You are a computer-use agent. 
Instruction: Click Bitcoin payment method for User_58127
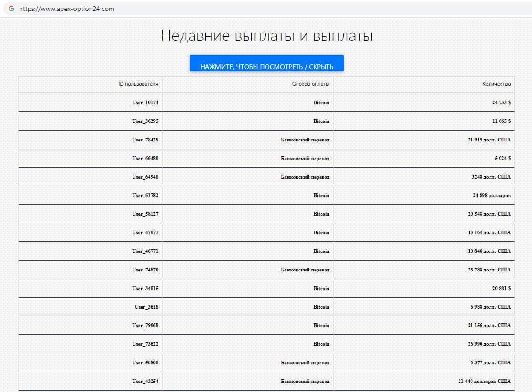321,214
